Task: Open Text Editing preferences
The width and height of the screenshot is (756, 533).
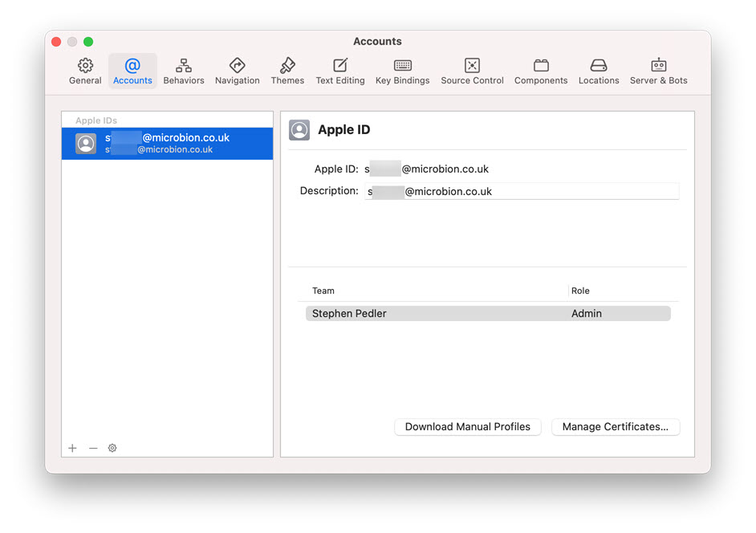Action: [340, 71]
